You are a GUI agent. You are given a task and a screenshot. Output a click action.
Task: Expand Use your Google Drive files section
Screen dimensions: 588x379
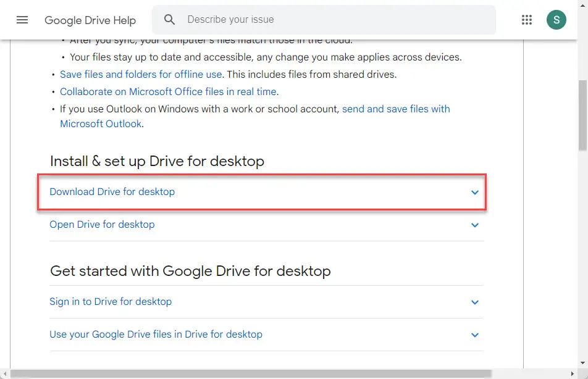[x=266, y=335]
